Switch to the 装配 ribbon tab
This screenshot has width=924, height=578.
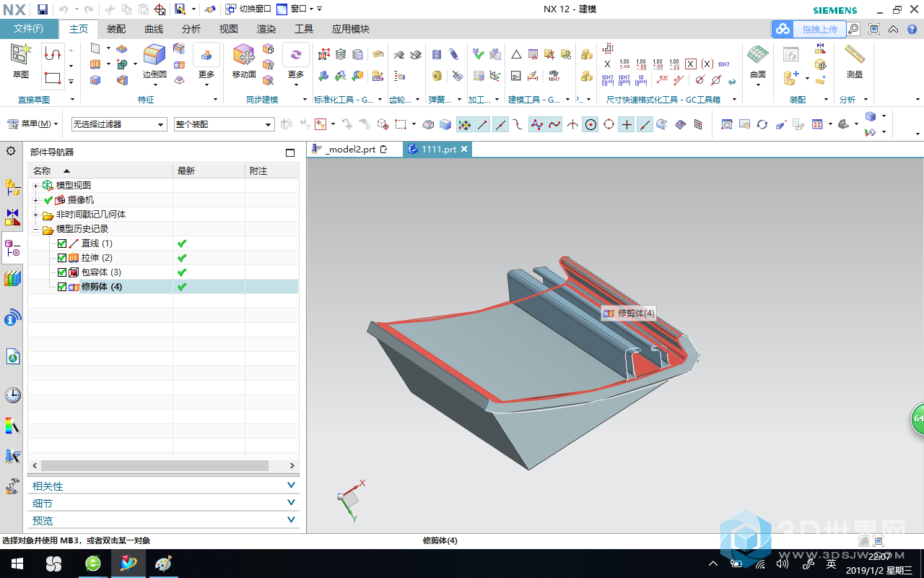coord(116,29)
